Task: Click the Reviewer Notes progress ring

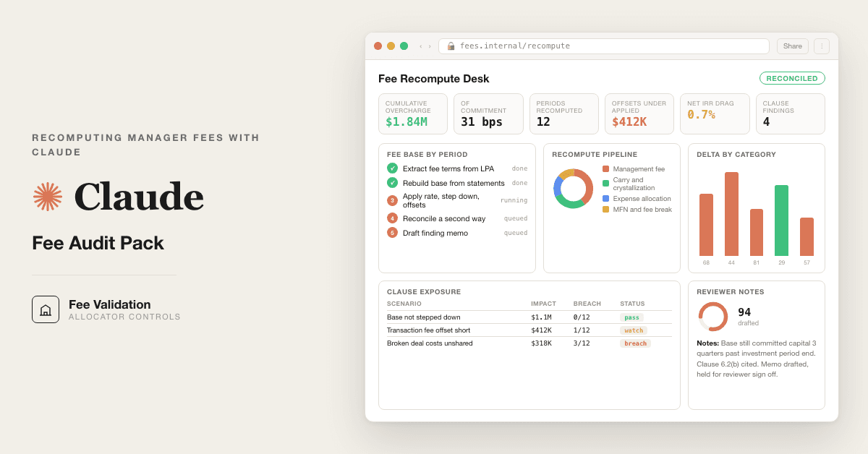Action: [x=713, y=317]
